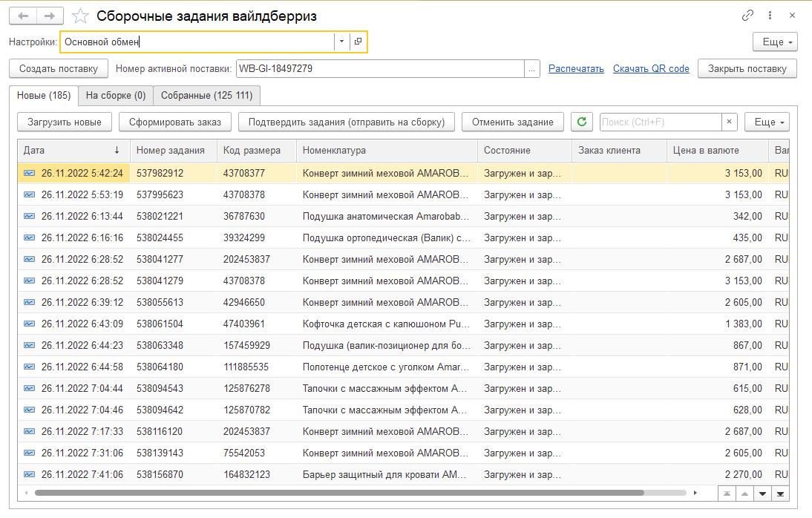
Task: Switch to the На сборке (0) tab
Action: (x=116, y=95)
